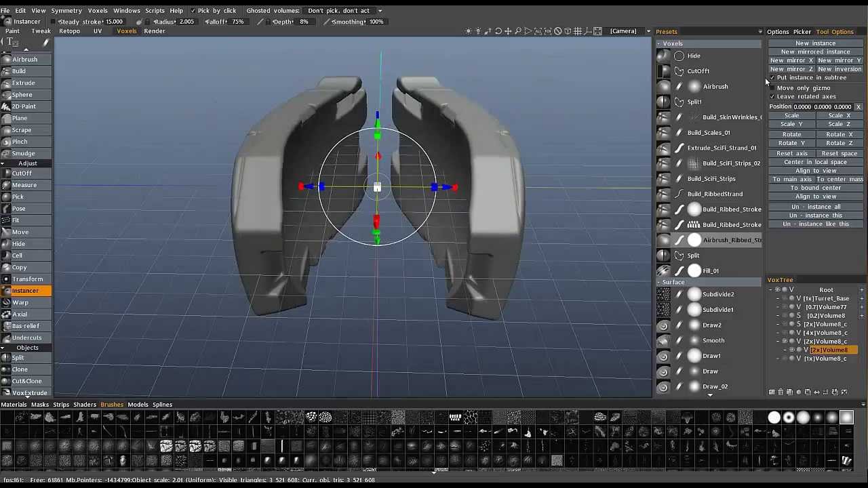Switch to the Retopo room tab
Viewport: 868px width, 488px height.
[69, 31]
